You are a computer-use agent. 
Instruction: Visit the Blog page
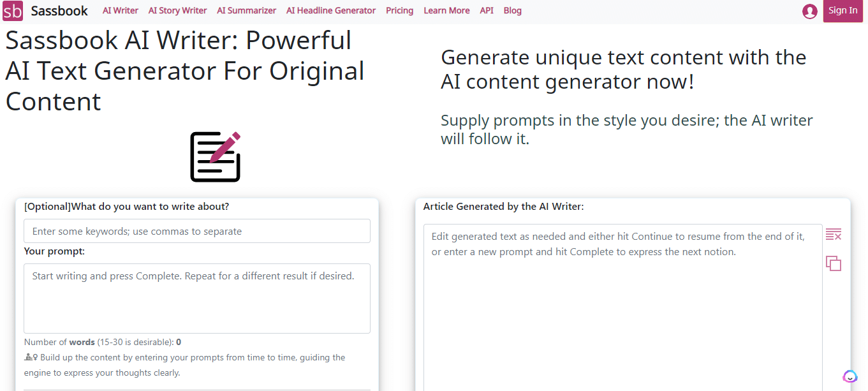click(x=512, y=11)
